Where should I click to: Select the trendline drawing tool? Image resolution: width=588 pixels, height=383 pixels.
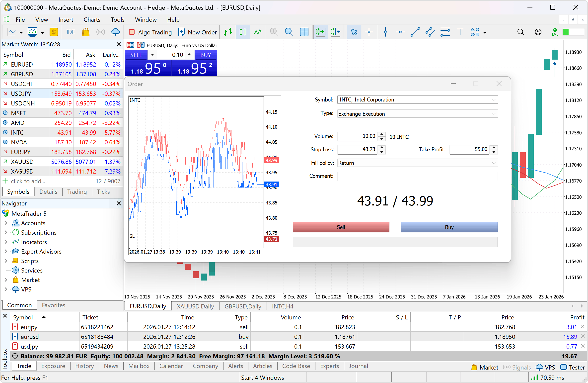point(415,32)
